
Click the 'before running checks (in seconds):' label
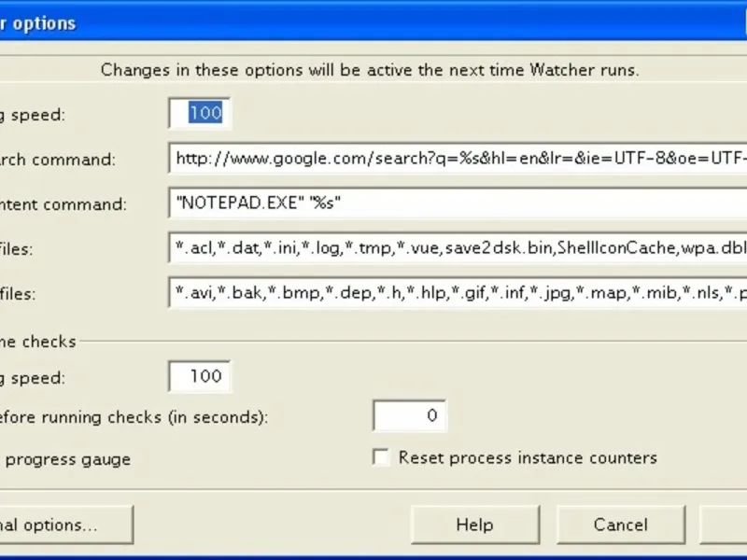click(x=134, y=417)
